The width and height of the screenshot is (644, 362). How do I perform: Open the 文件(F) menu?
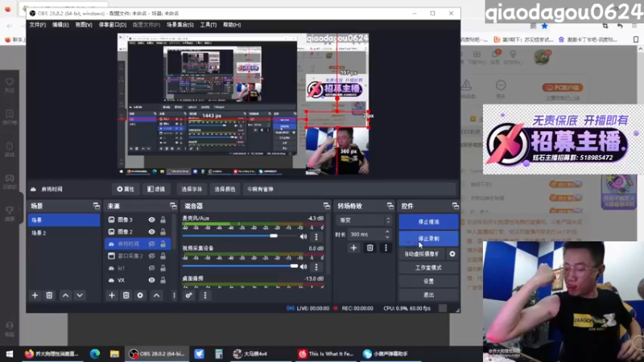37,25
